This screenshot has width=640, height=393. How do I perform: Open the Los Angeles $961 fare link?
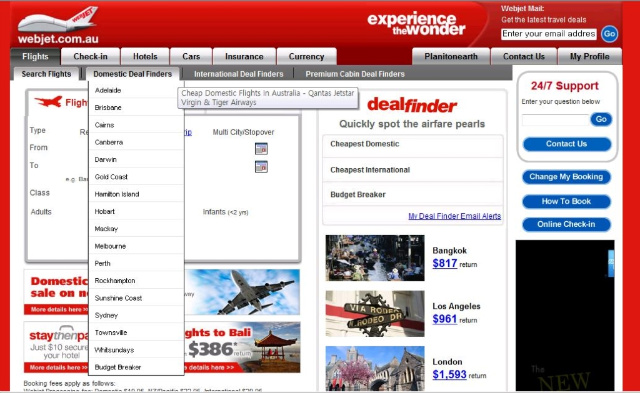[444, 319]
